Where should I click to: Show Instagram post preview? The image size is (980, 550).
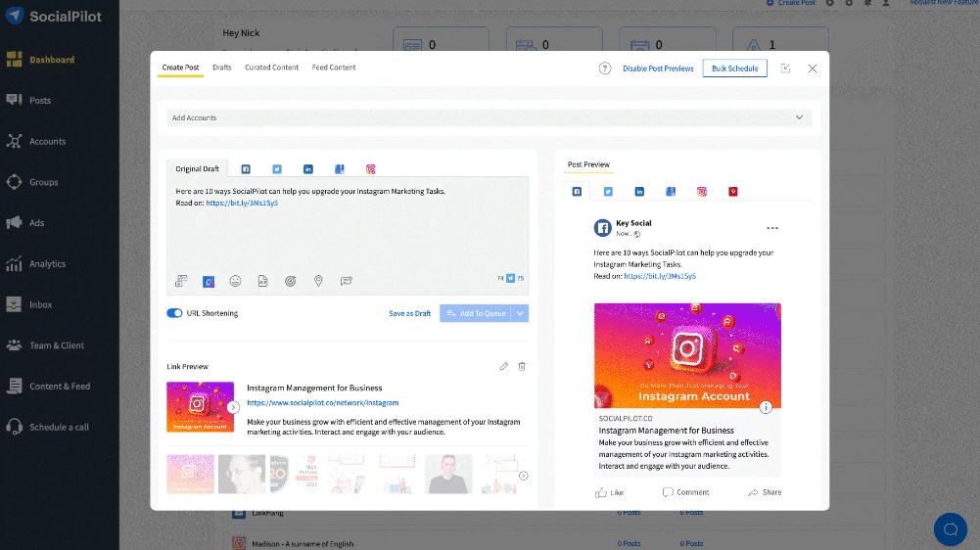pos(702,192)
